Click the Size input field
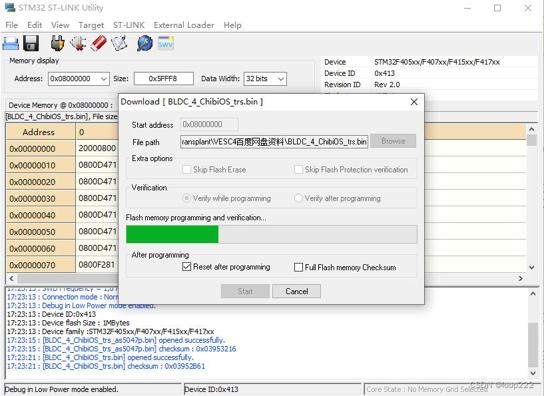The height and width of the screenshot is (396, 544). pyautogui.click(x=163, y=79)
